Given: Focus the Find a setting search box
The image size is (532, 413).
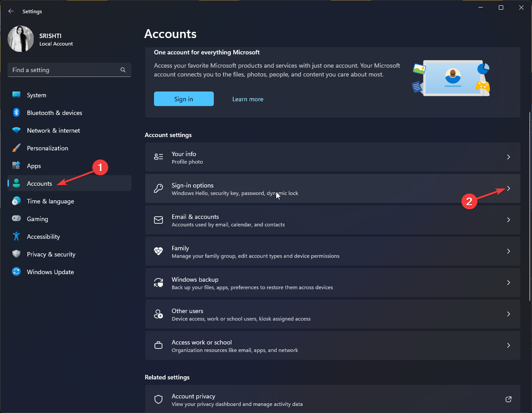Looking at the screenshot, I should (69, 70).
